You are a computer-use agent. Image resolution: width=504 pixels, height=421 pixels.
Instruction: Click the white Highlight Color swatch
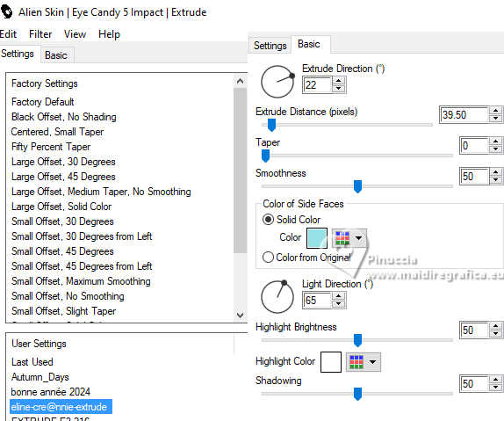[x=331, y=362]
